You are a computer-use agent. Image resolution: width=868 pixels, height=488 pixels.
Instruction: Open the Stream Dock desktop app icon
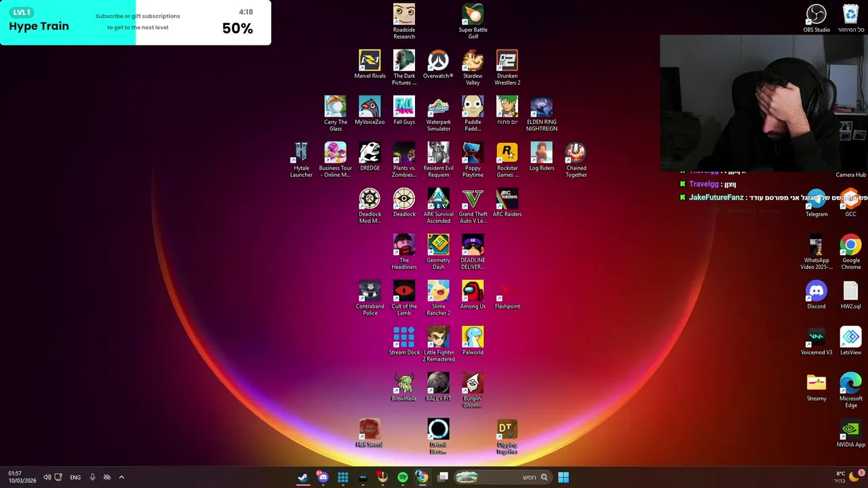pos(404,340)
